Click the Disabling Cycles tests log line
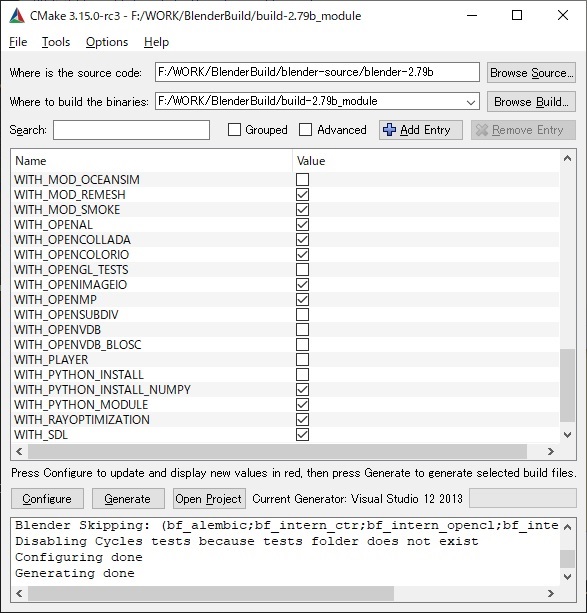The width and height of the screenshot is (587, 613). coord(247,541)
